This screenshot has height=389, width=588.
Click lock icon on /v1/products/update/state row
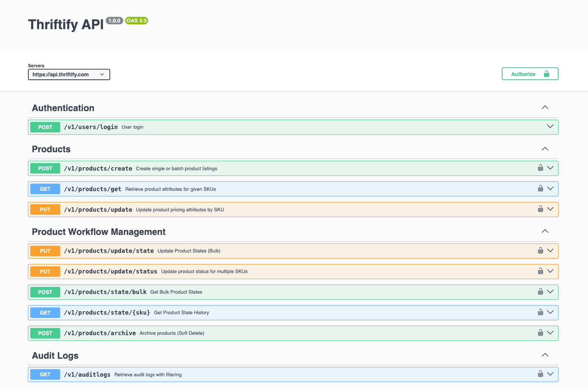(x=541, y=250)
